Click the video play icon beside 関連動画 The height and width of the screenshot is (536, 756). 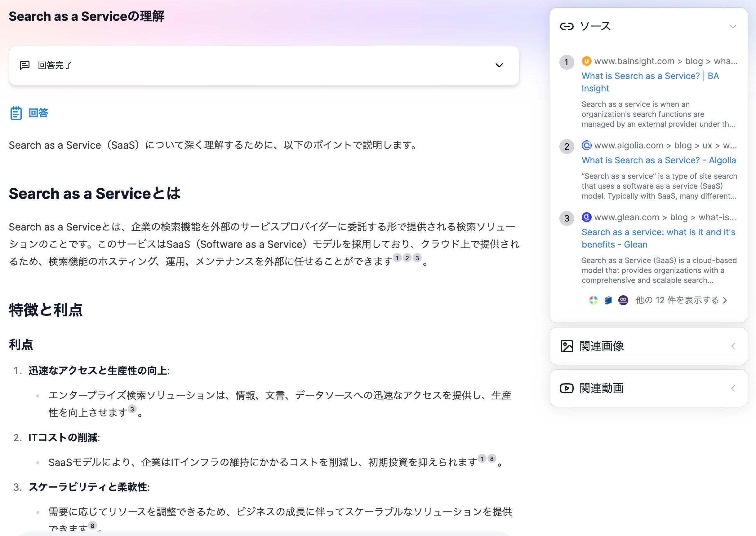[567, 388]
